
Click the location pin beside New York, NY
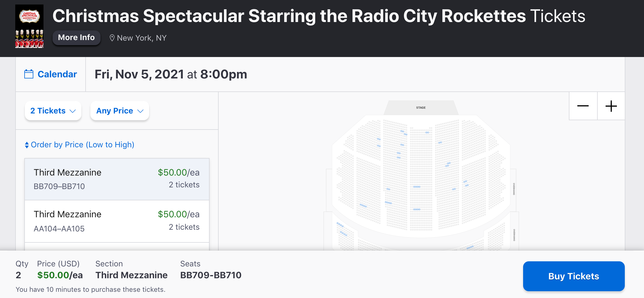click(112, 38)
